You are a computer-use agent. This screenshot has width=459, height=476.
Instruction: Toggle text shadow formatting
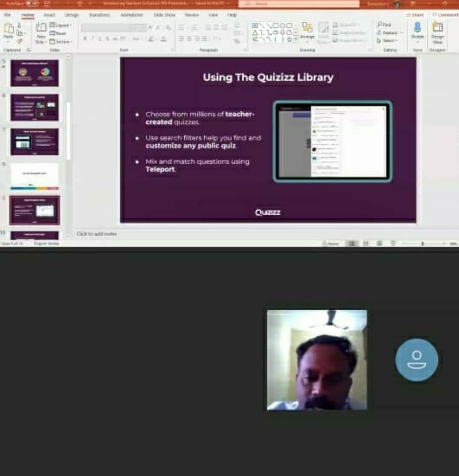tap(108, 39)
